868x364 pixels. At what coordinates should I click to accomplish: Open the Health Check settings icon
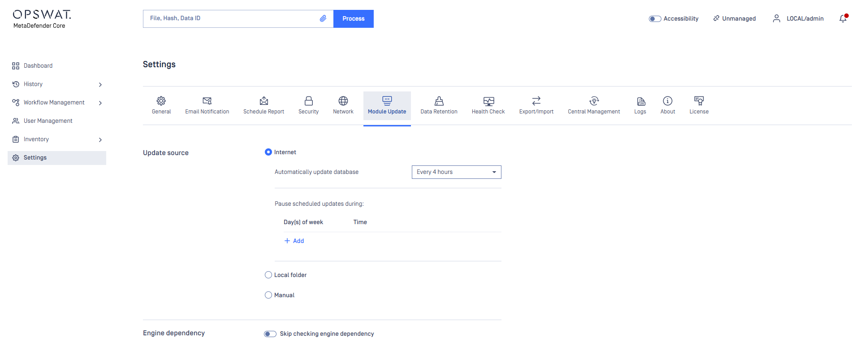click(488, 101)
